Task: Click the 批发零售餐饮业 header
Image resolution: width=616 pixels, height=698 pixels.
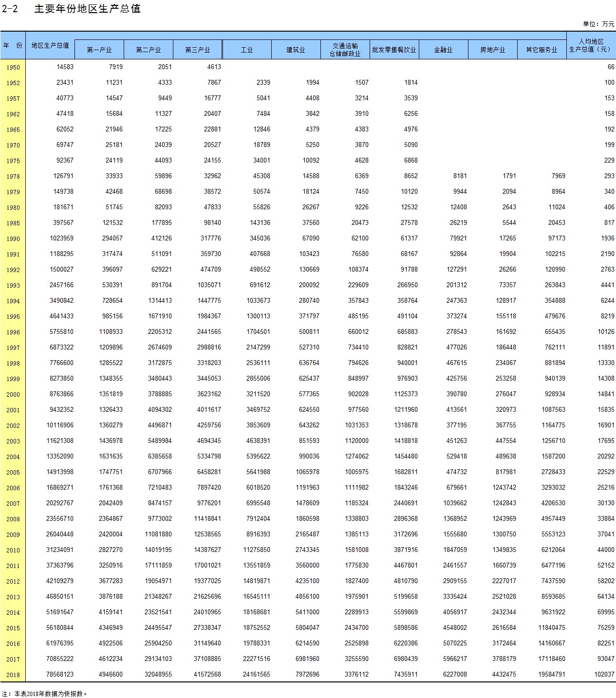Action: tap(394, 50)
